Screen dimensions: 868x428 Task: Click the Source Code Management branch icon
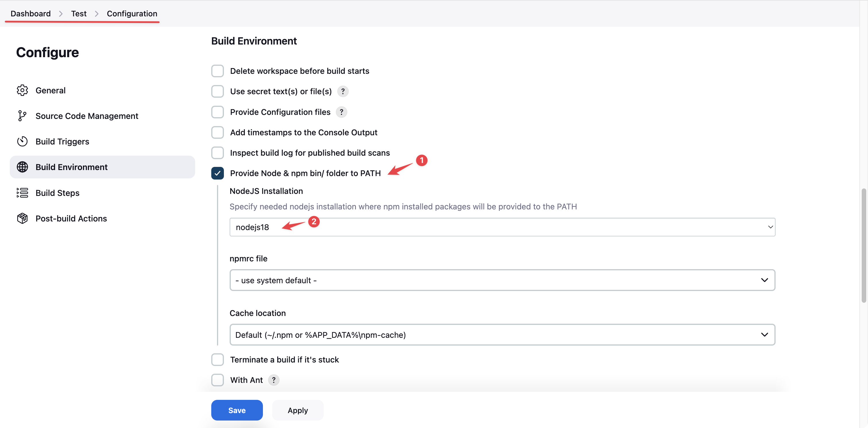coord(22,116)
